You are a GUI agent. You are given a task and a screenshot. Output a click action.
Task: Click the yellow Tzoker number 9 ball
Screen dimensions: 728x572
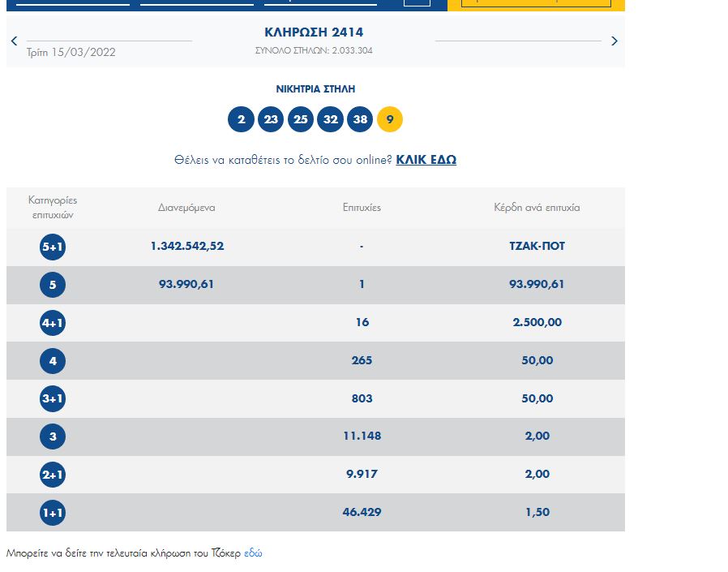[x=390, y=120]
